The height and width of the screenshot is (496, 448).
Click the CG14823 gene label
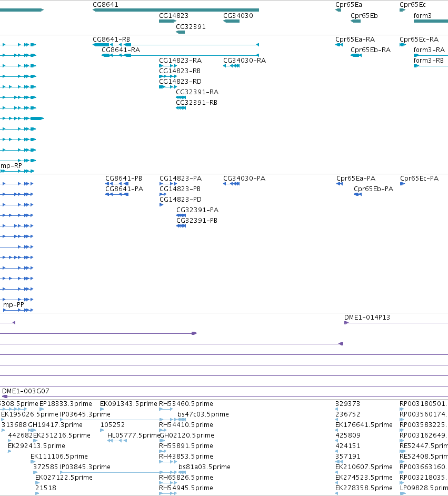coord(174,15)
